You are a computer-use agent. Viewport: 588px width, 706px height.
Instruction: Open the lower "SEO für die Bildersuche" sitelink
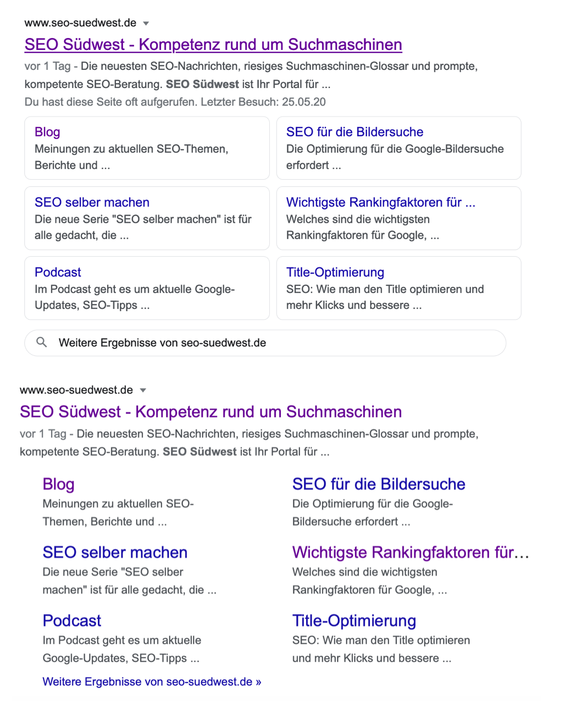coord(379,484)
